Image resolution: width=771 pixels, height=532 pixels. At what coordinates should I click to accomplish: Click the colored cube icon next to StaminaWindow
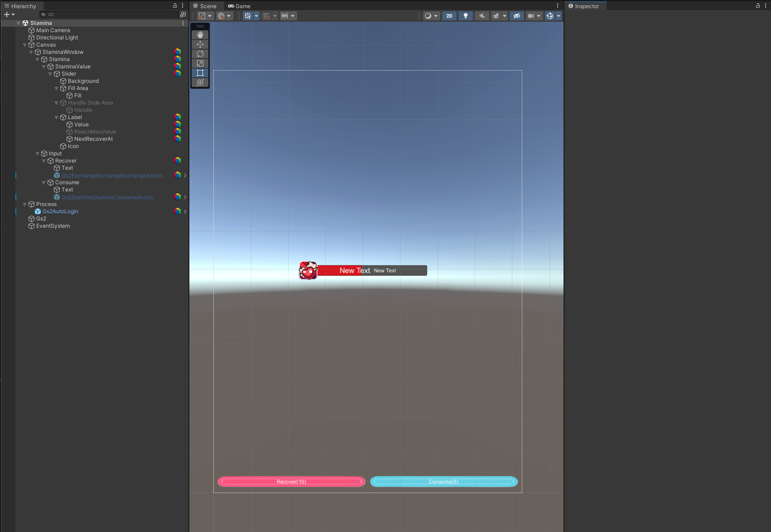(178, 52)
